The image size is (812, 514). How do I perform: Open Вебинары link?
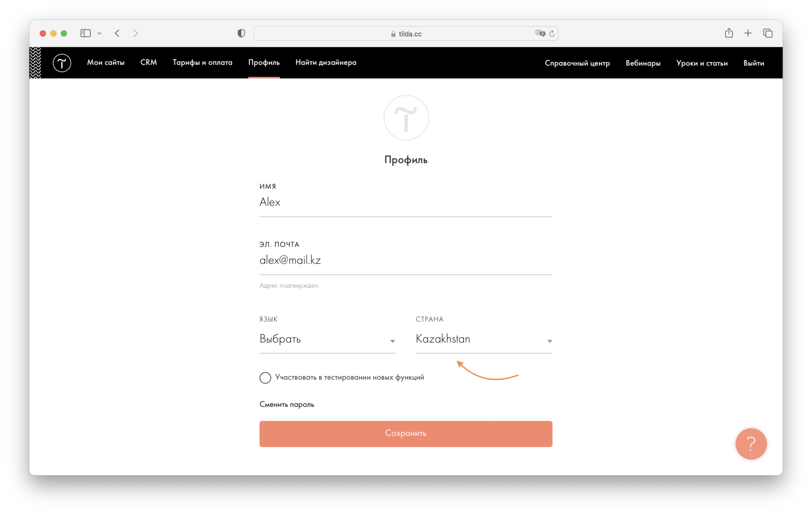click(x=643, y=63)
